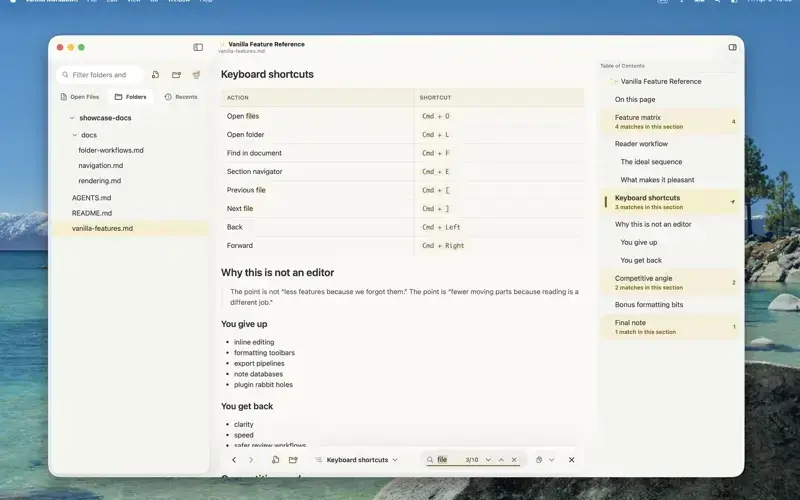Jump to Competitive angle in contents
The height and width of the screenshot is (500, 800).
click(669, 282)
